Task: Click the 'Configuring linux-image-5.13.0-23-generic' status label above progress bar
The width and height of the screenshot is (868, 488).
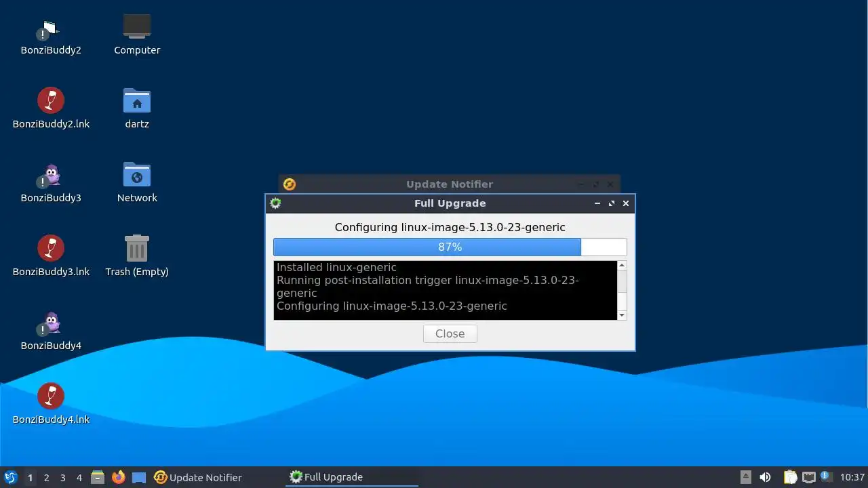Action: pyautogui.click(x=450, y=227)
